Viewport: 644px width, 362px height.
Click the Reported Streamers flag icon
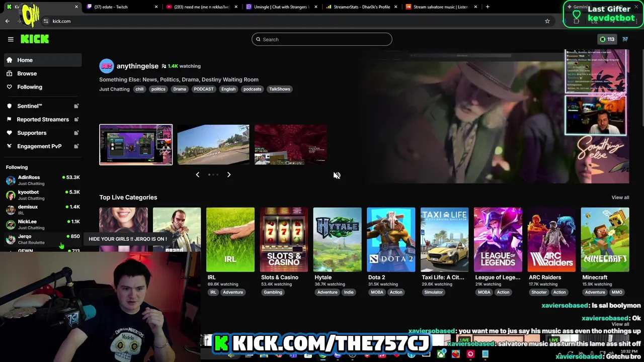pos(9,119)
